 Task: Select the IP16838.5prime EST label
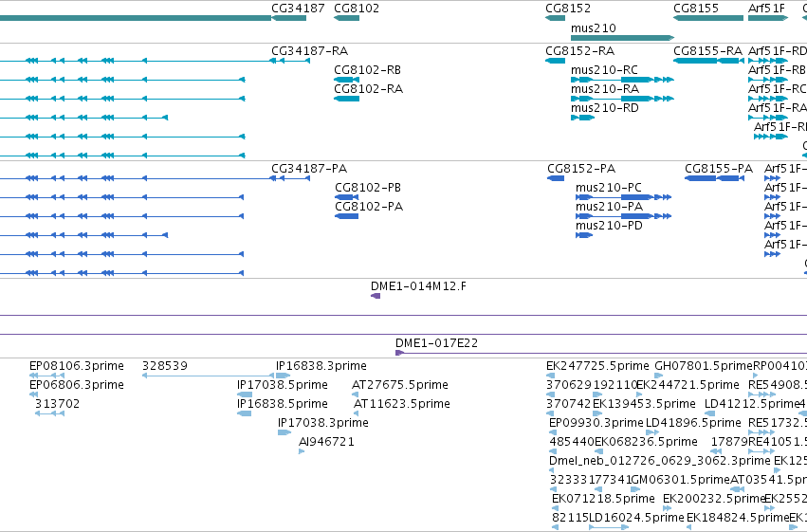click(283, 404)
